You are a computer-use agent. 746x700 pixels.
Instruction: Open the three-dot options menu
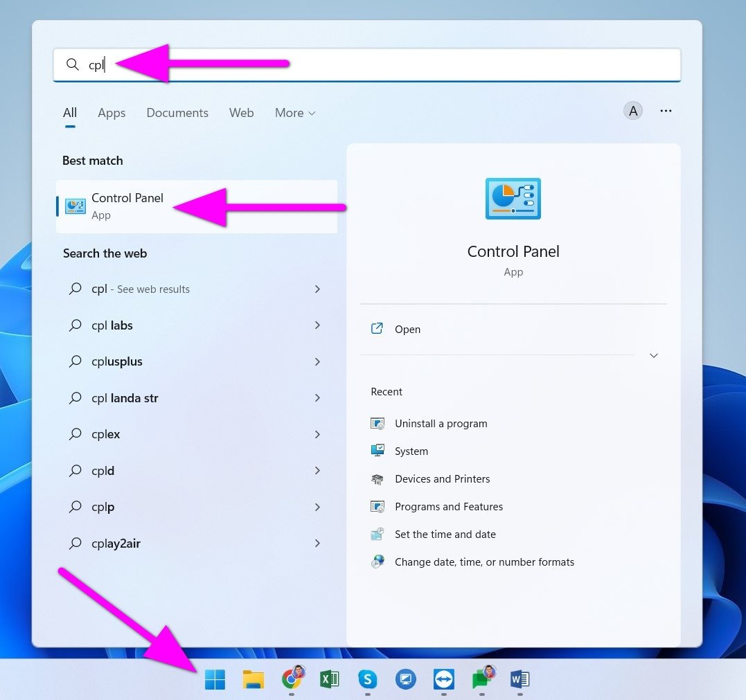[x=666, y=110]
